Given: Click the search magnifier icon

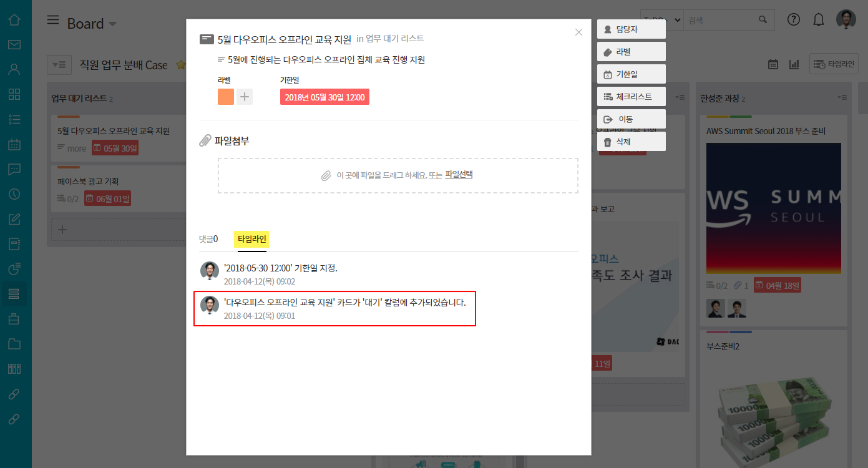Looking at the screenshot, I should click(x=763, y=20).
